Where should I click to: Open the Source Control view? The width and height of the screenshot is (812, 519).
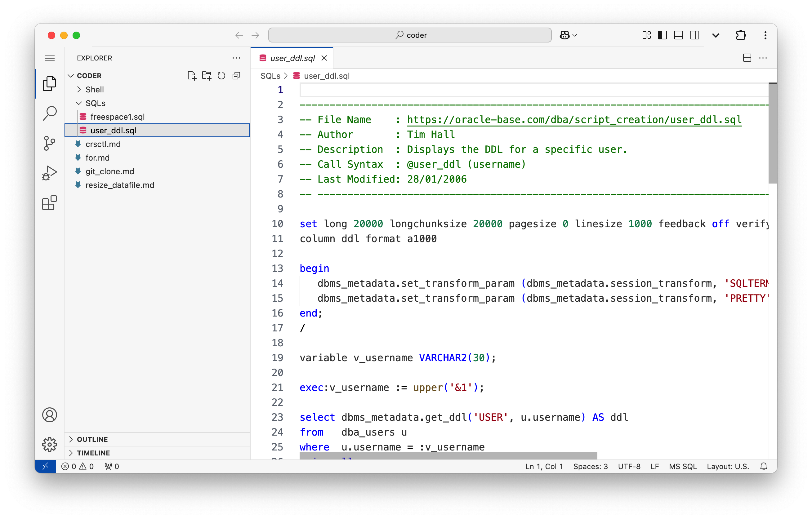click(50, 143)
